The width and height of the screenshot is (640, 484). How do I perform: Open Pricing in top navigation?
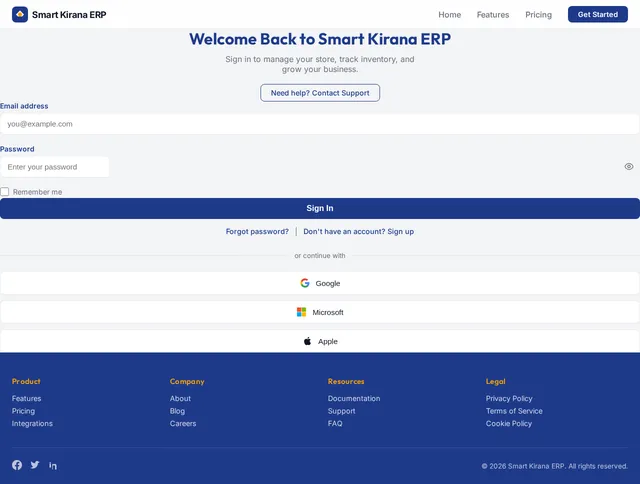[x=538, y=15]
